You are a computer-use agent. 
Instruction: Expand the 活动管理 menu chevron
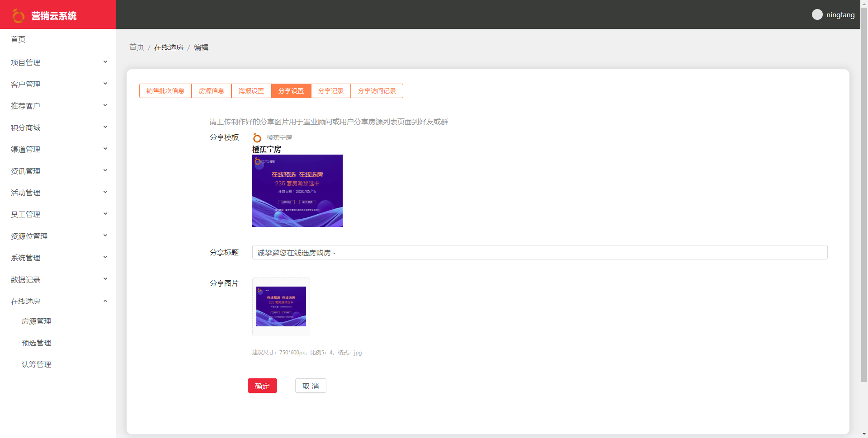tap(105, 192)
